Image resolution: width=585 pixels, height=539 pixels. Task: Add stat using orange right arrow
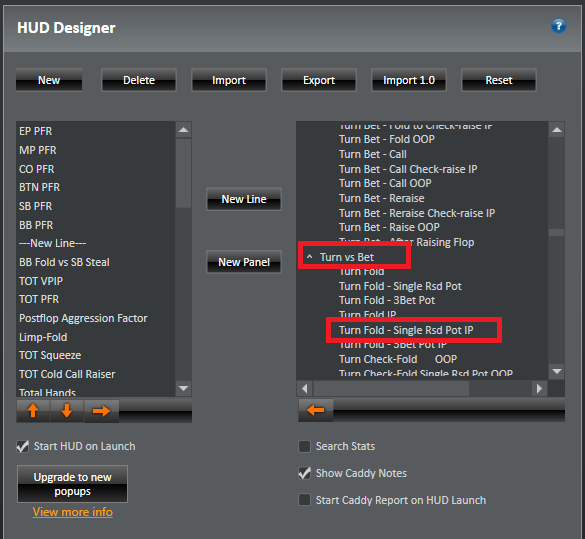pyautogui.click(x=101, y=411)
